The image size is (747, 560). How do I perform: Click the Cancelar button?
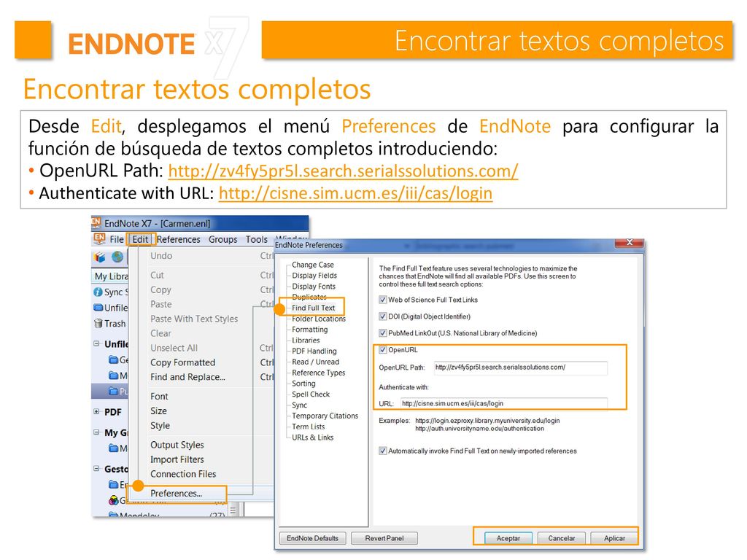(561, 538)
